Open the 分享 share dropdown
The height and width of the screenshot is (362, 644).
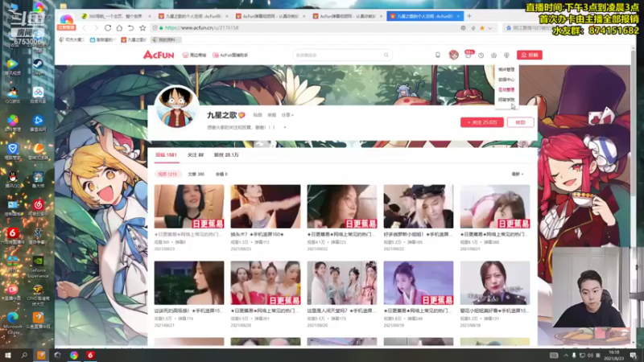coord(287,115)
